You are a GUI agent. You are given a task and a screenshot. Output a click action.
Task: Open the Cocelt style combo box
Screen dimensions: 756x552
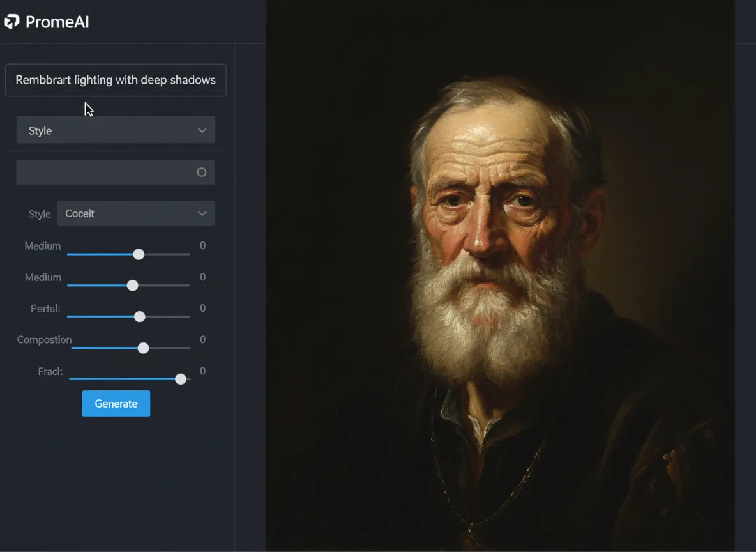point(136,213)
